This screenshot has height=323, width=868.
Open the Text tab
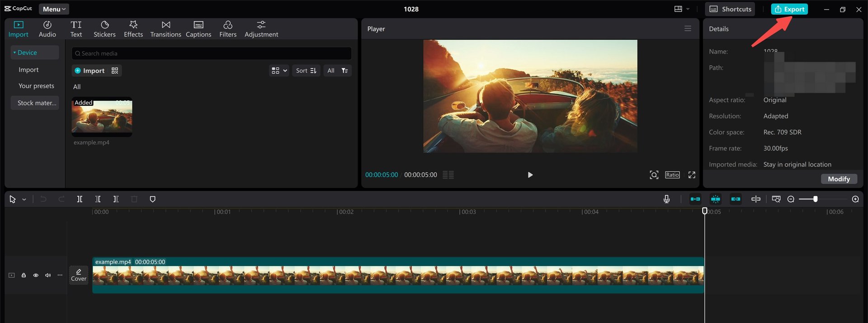[x=76, y=29]
